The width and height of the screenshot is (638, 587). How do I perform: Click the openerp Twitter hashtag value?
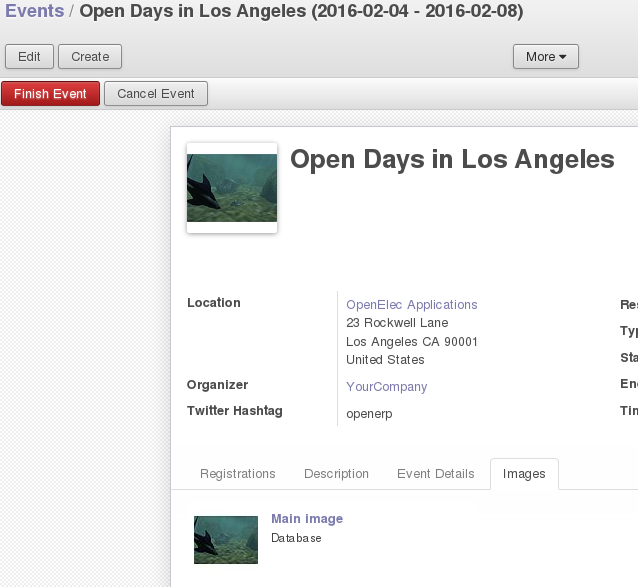tap(369, 414)
